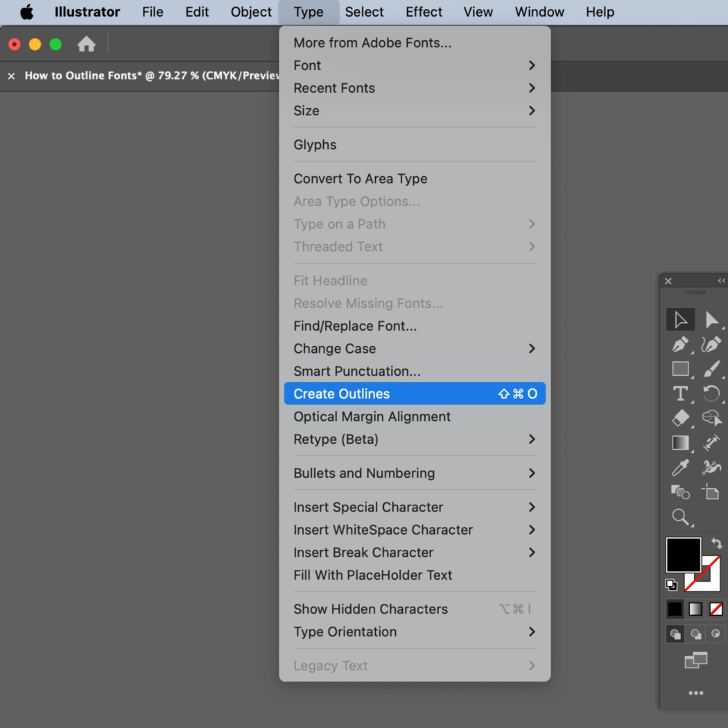Choose Fill With PlaceHolder Text
The height and width of the screenshot is (728, 728).
(x=415, y=575)
